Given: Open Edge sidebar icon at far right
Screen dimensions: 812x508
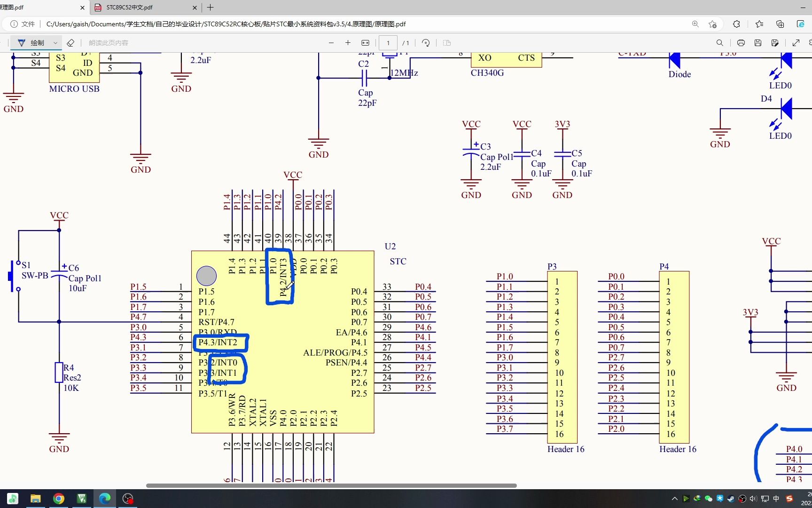Looking at the screenshot, I should [x=801, y=24].
